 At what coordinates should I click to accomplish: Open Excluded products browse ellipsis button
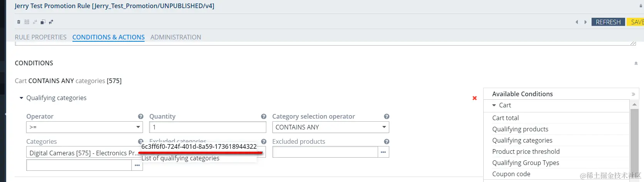click(x=383, y=152)
